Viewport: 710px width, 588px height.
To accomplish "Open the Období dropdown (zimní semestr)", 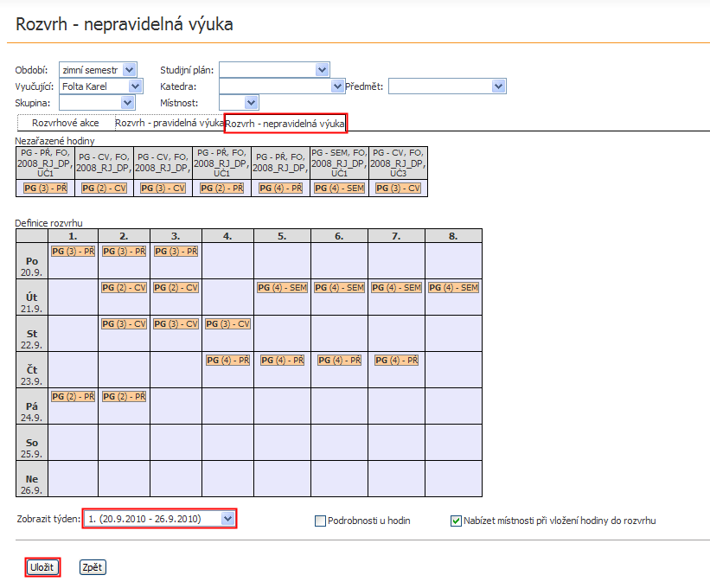I will (x=98, y=70).
